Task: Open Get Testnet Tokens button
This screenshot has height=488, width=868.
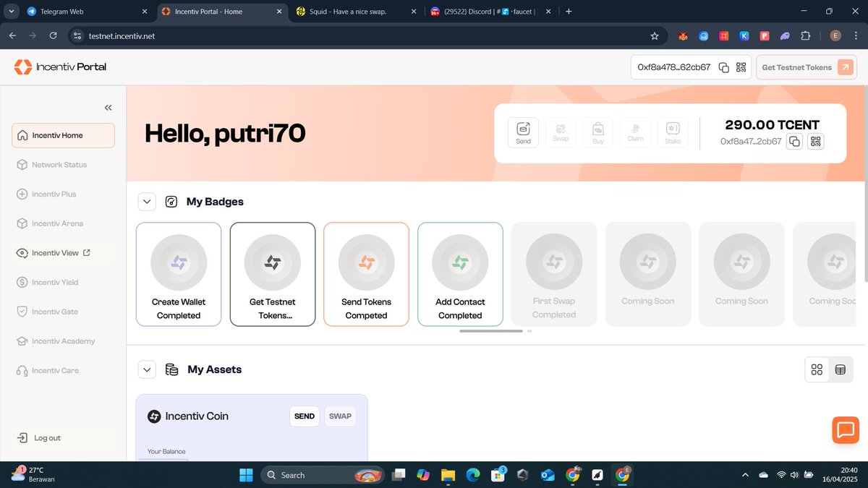Action: pos(807,67)
